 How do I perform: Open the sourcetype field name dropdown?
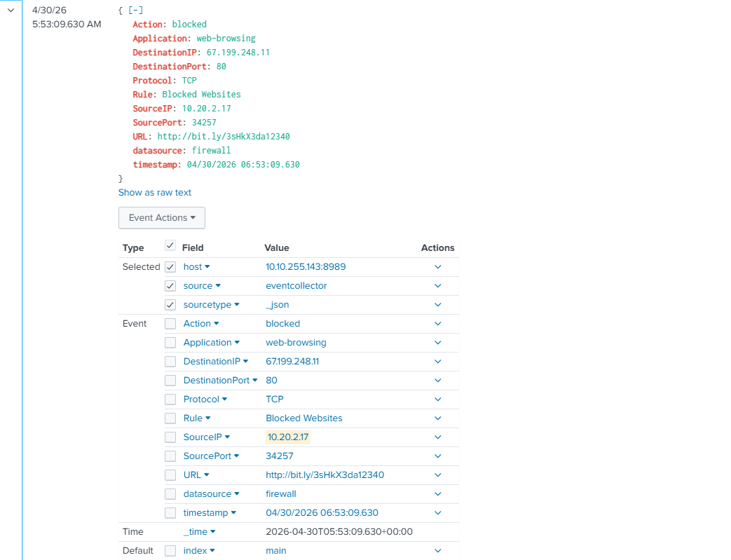point(211,305)
